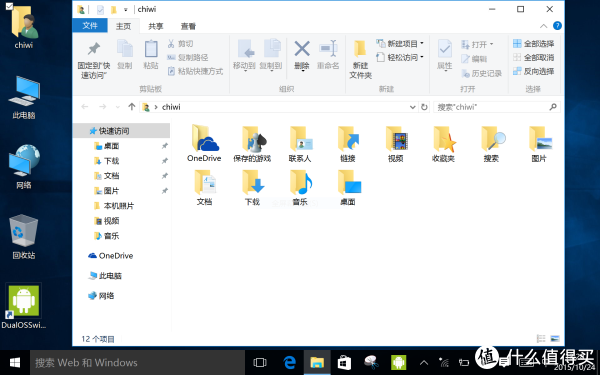
Task: Open recent locations dropdown arrow
Action: click(x=118, y=107)
